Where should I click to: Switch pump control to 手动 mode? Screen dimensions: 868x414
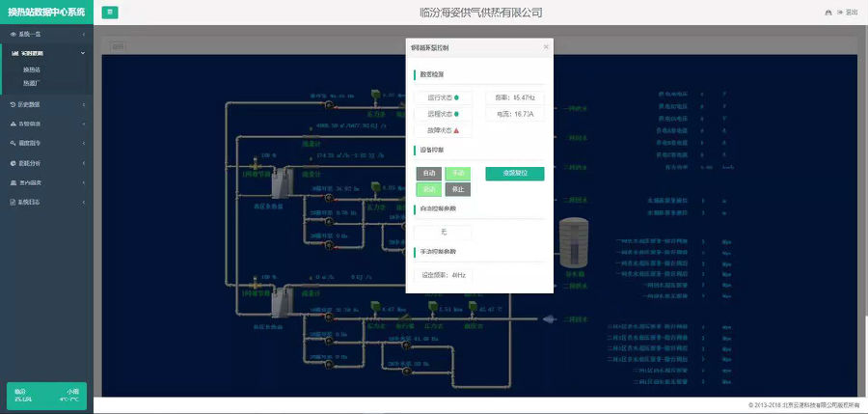point(458,174)
